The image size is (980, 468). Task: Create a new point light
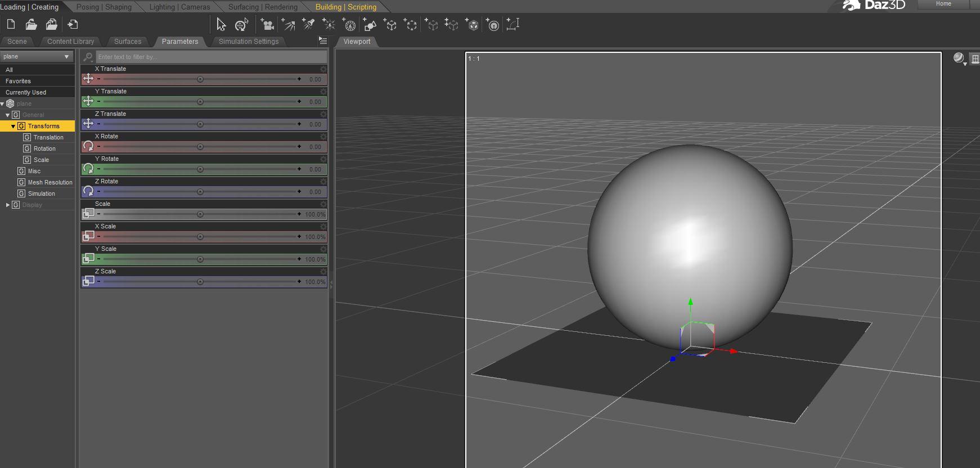[329, 24]
